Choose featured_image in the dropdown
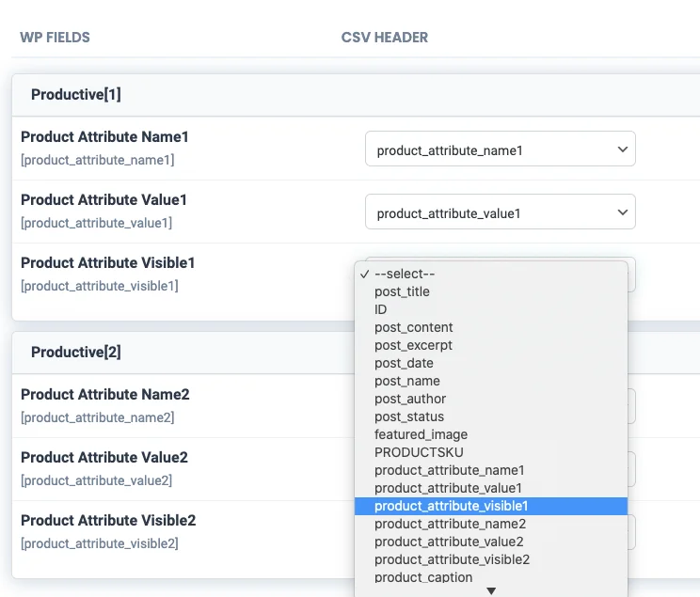This screenshot has height=597, width=700. 421,434
